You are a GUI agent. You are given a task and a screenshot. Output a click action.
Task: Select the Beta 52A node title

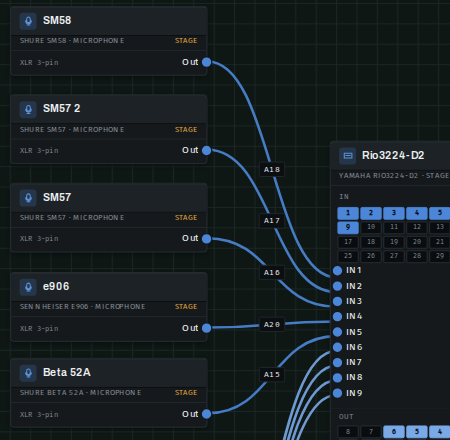(67, 372)
